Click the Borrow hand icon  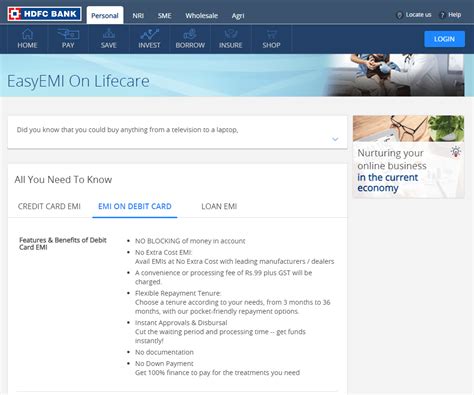click(190, 34)
